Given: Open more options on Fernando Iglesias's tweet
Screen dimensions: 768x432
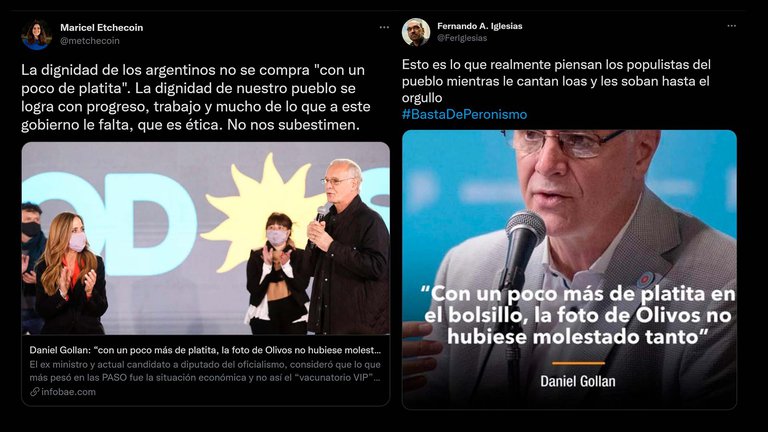Looking at the screenshot, I should coord(731,26).
